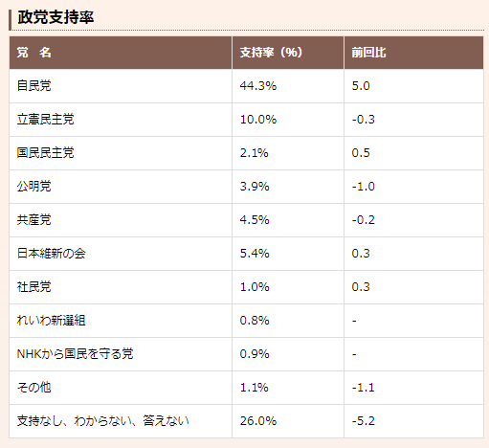Click the 日本維新の会 row label
Image resolution: width=489 pixels, height=448 pixels.
(x=51, y=254)
